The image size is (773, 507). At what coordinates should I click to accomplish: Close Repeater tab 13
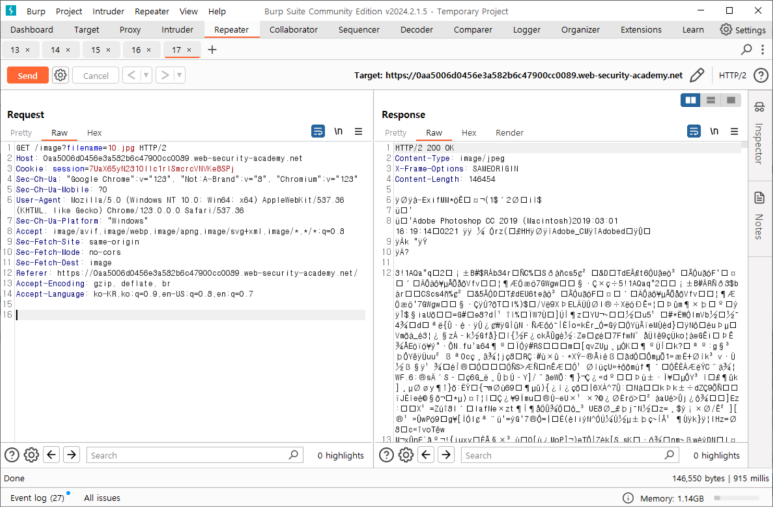pos(28,50)
